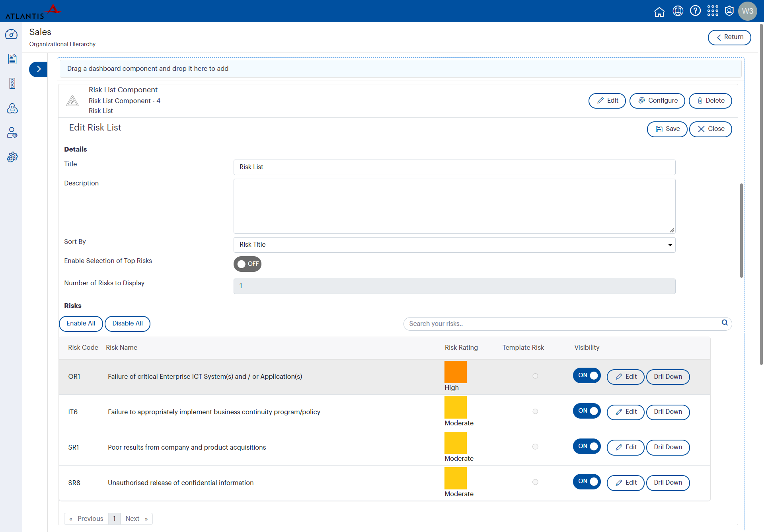Click the user settings sidebar icon

(12, 133)
